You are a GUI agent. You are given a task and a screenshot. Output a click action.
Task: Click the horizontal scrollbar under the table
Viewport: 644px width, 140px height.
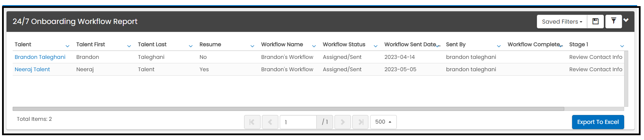pyautogui.click(x=288, y=109)
